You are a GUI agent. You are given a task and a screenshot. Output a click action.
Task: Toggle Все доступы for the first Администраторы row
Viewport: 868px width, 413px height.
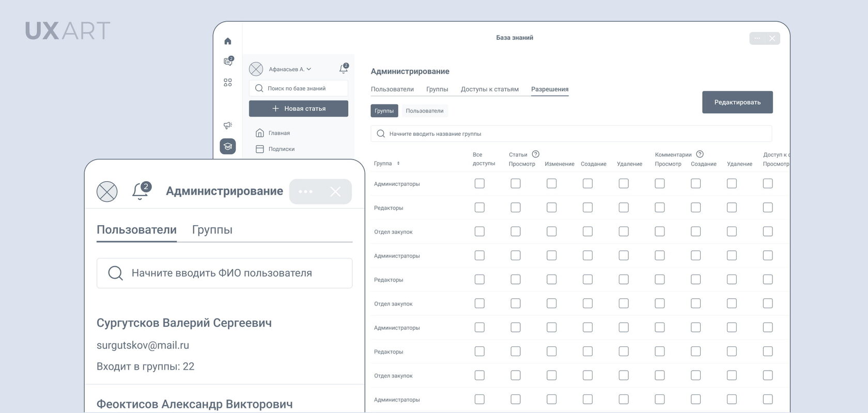coord(480,183)
